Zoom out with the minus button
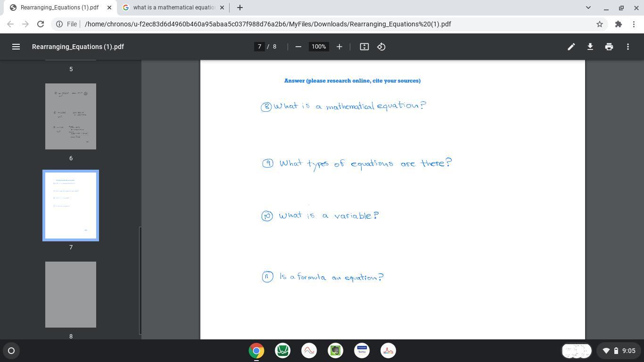This screenshot has width=644, height=362. pos(298,47)
